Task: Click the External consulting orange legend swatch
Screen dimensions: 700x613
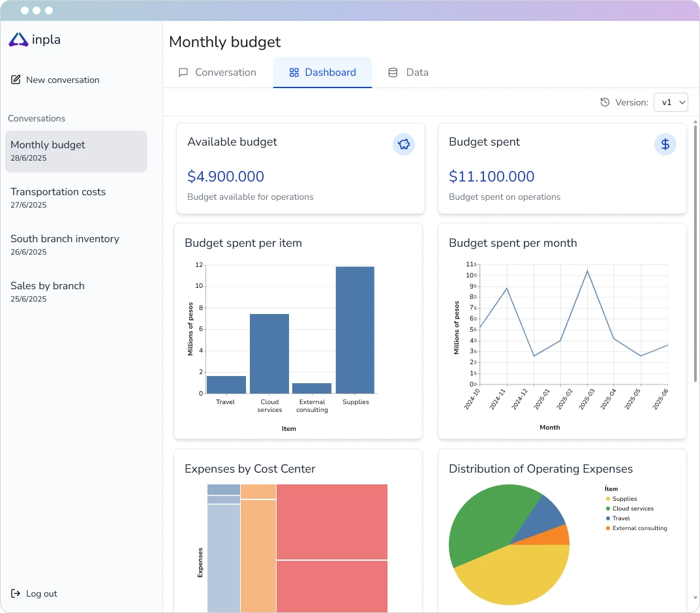Action: (608, 528)
